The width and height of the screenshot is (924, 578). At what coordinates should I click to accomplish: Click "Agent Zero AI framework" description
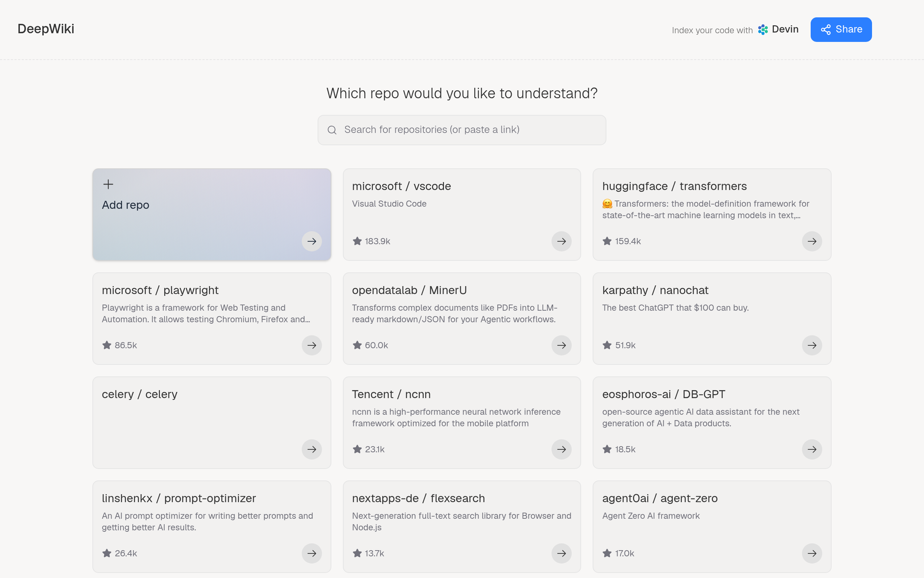tap(651, 516)
